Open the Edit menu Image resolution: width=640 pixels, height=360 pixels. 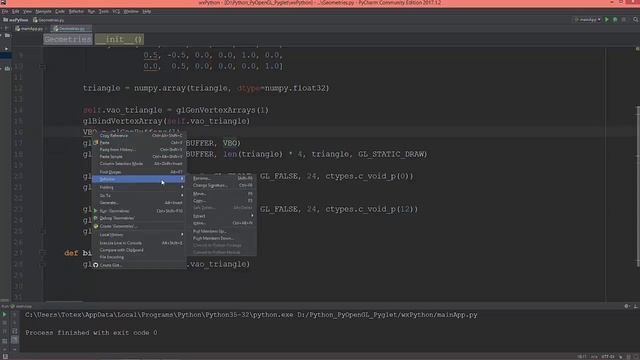(x=16, y=11)
